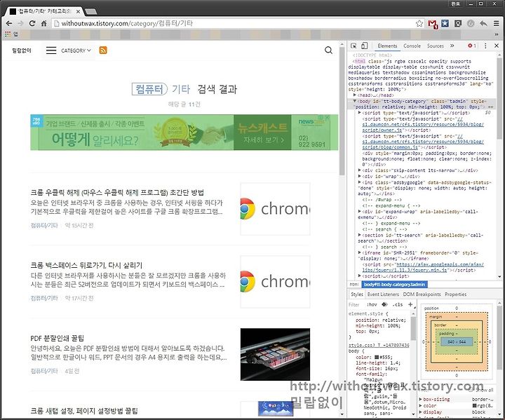The width and height of the screenshot is (505, 420).
Task: Open the blog search magnifier icon
Action: point(328,50)
